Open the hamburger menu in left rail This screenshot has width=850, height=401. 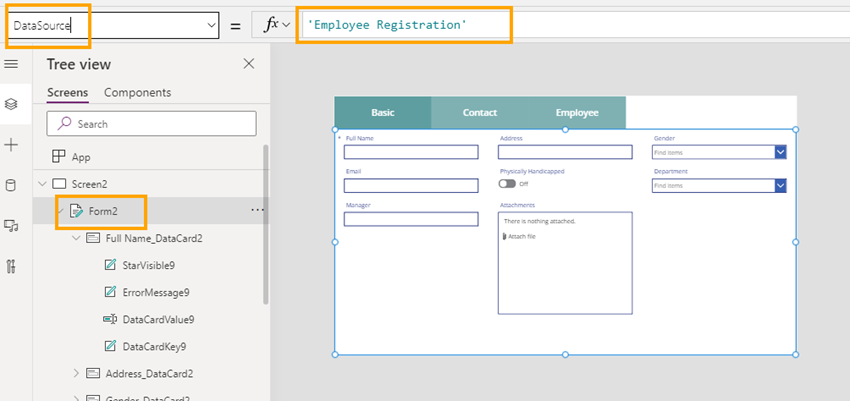click(11, 64)
